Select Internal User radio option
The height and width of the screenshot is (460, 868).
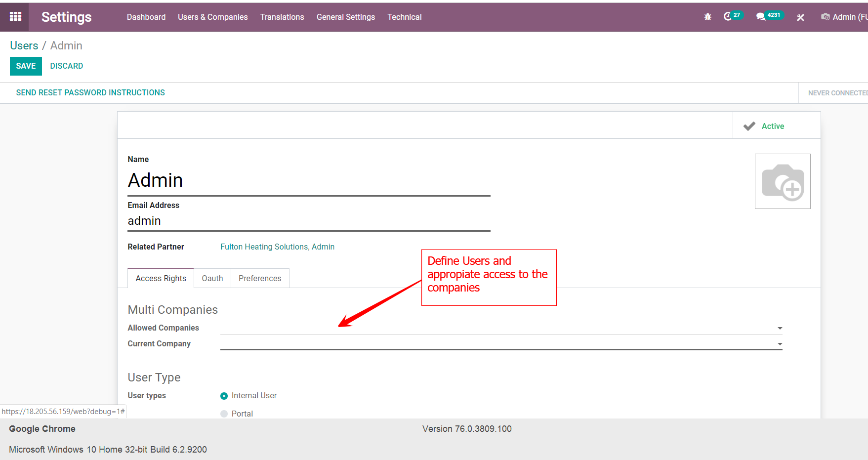tap(224, 396)
